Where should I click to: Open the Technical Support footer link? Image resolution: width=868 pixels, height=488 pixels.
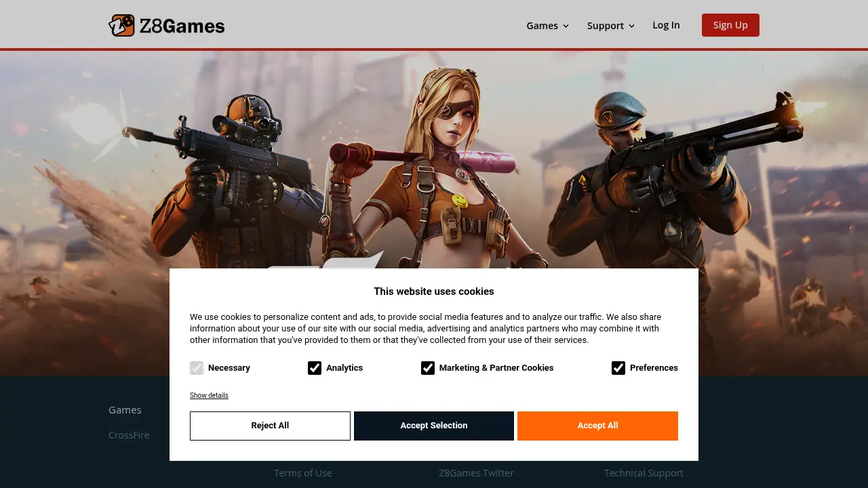click(644, 473)
